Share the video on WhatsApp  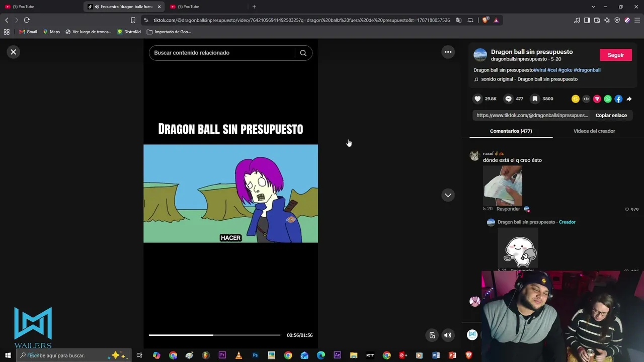608,99
